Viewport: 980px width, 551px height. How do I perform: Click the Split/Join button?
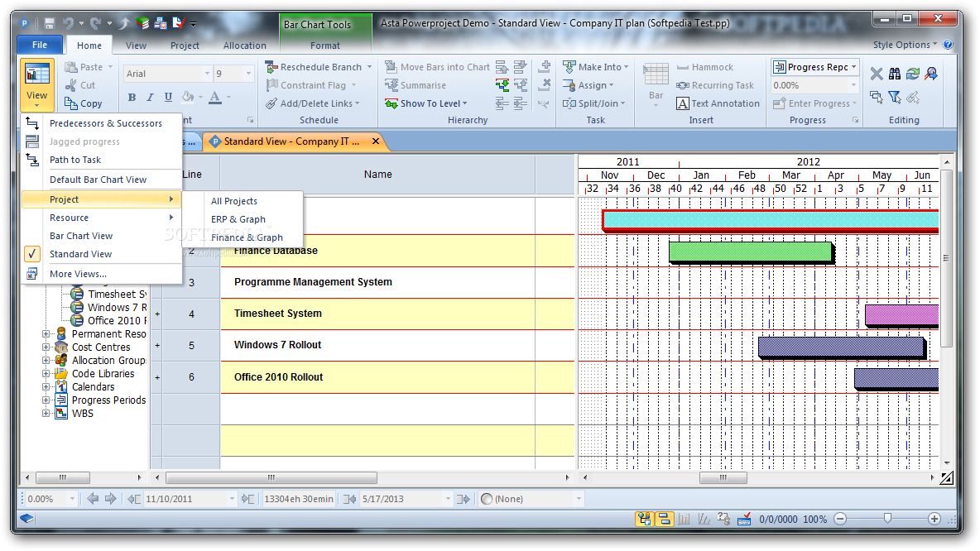click(593, 103)
